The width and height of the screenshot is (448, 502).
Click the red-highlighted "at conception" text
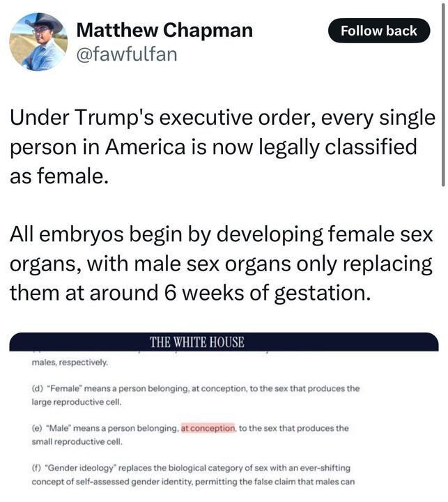(x=208, y=428)
